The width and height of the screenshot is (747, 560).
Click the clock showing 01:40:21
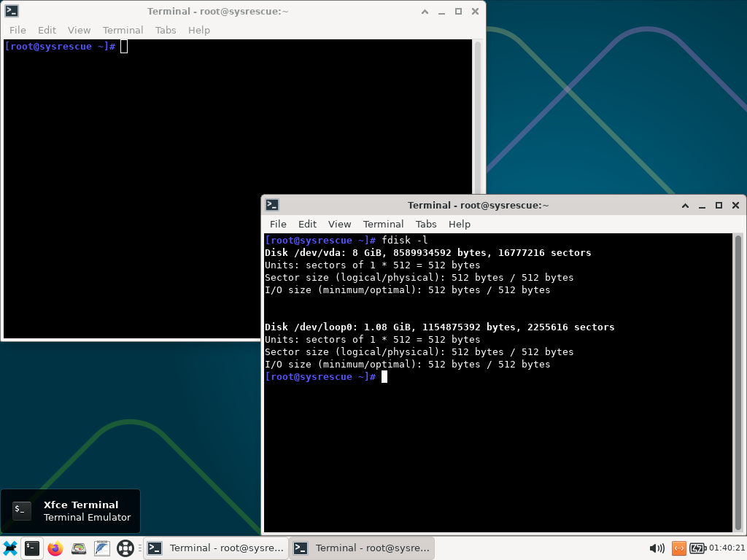click(x=727, y=548)
